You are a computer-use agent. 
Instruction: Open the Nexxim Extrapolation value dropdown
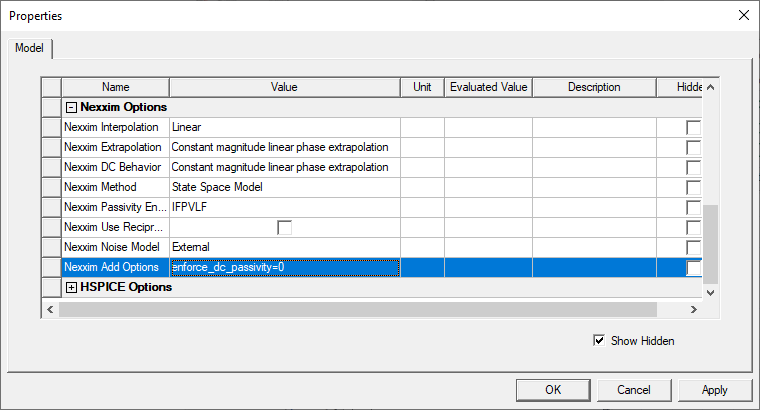pyautogui.click(x=285, y=147)
